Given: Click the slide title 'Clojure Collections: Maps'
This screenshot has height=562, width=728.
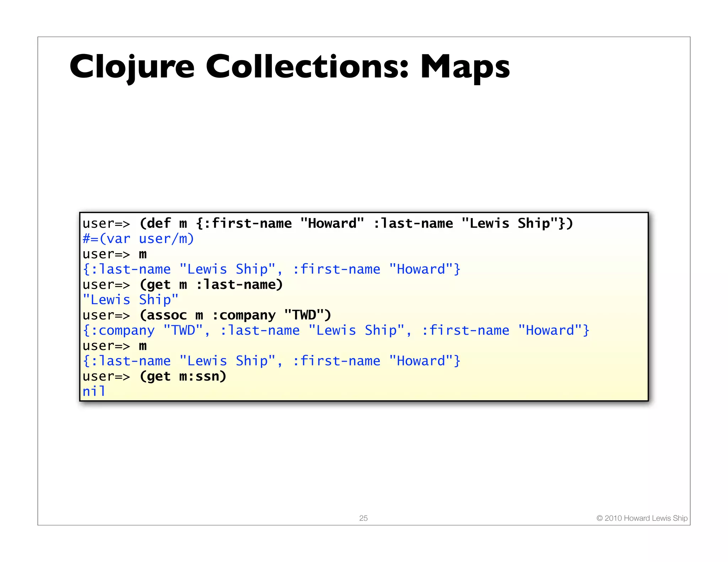Looking at the screenshot, I should pos(289,67).
